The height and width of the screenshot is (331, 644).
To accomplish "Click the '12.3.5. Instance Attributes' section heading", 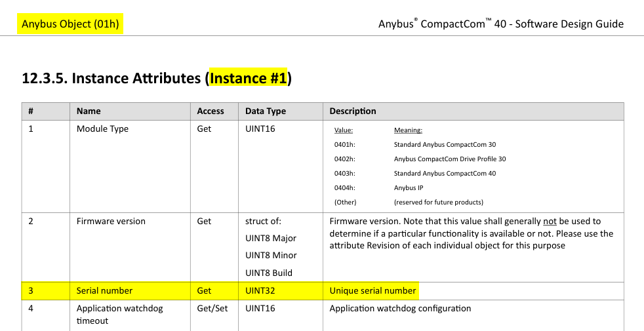I will pyautogui.click(x=157, y=78).
